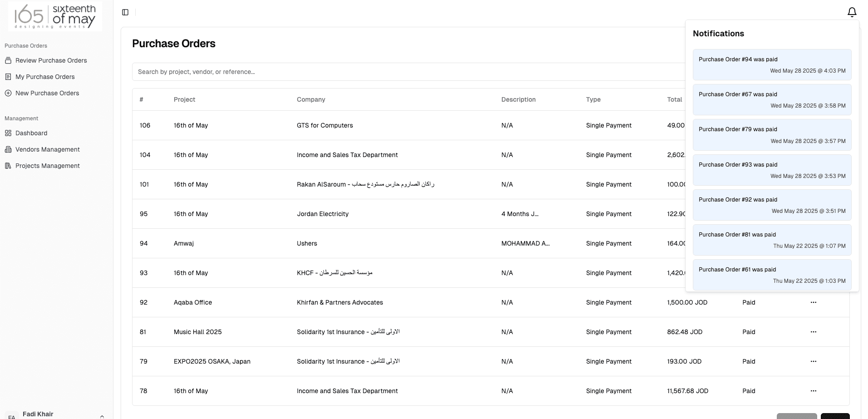Click the 1,500.00 JOD total
The image size is (868, 419).
(x=687, y=302)
